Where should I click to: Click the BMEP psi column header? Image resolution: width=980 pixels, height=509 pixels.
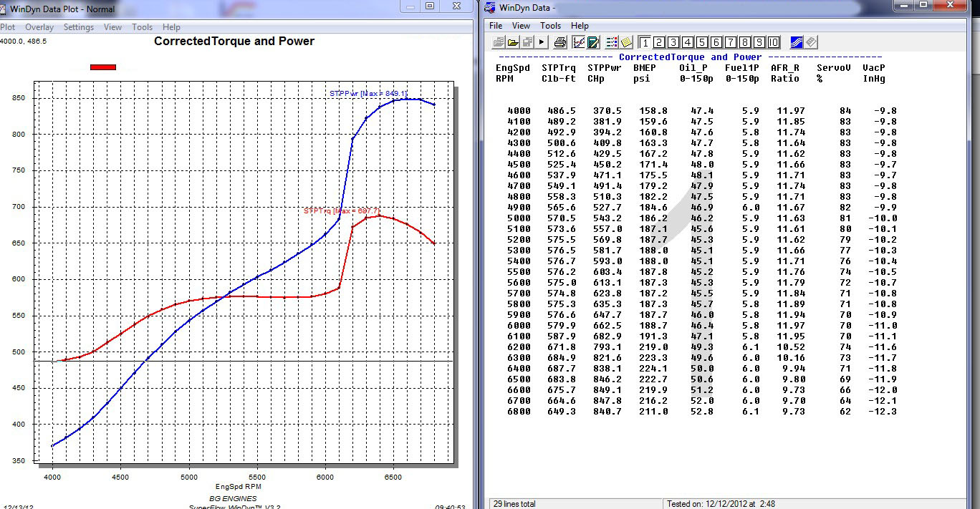(645, 73)
